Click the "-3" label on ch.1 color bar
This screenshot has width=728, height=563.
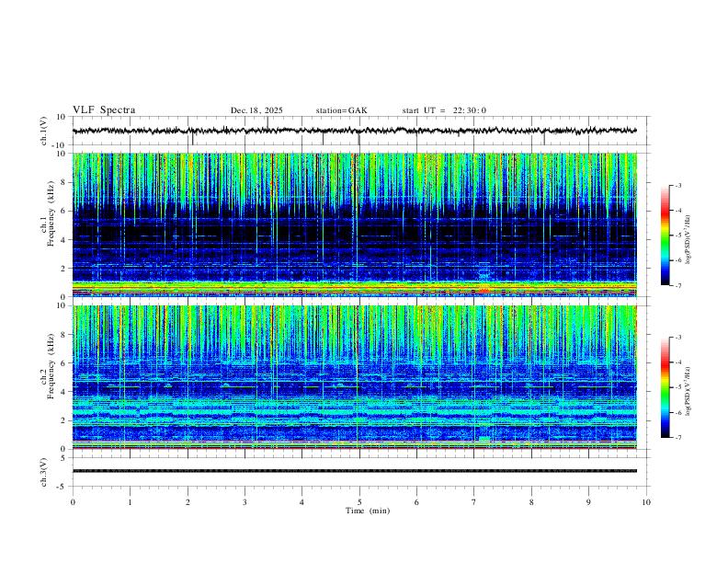(x=678, y=185)
